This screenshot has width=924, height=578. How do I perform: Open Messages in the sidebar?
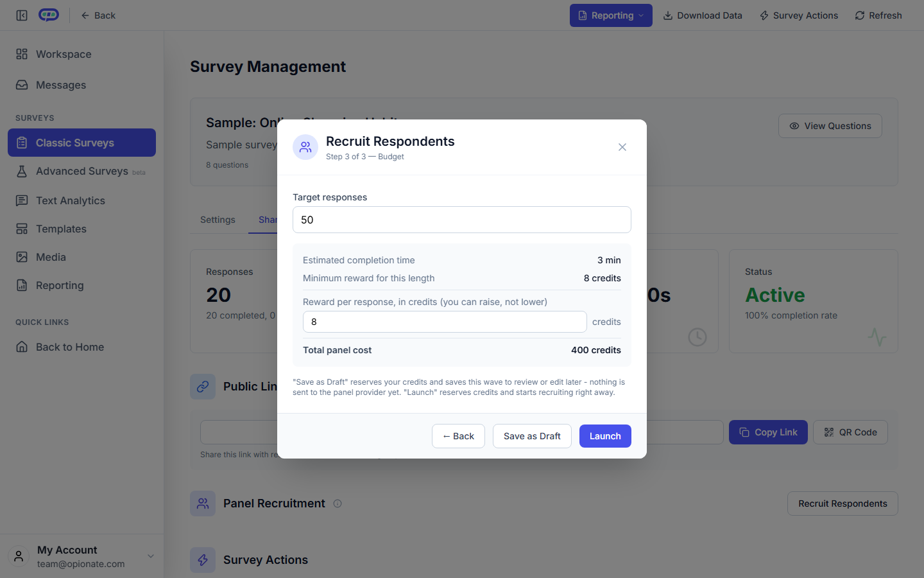click(82, 85)
